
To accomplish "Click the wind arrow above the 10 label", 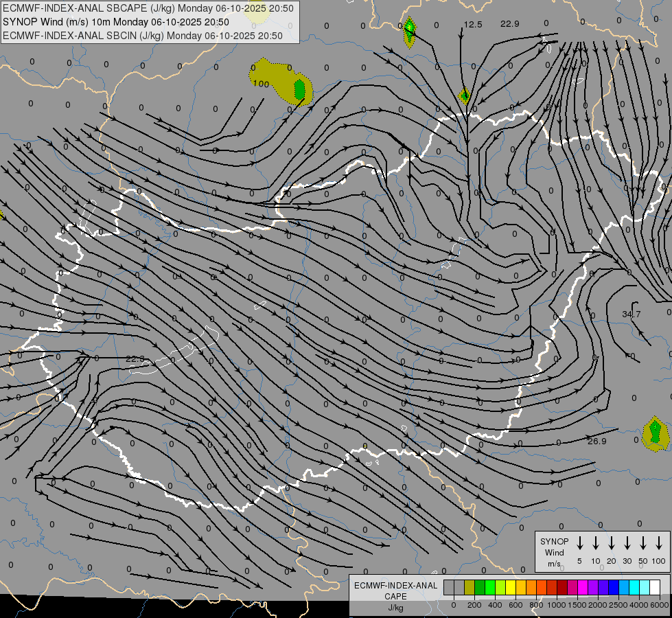I will (596, 543).
